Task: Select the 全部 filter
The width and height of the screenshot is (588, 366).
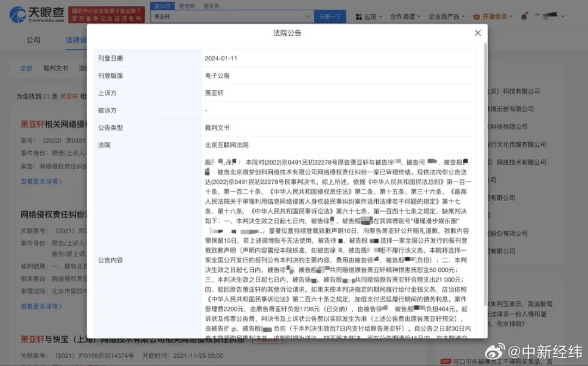Action: click(26, 68)
